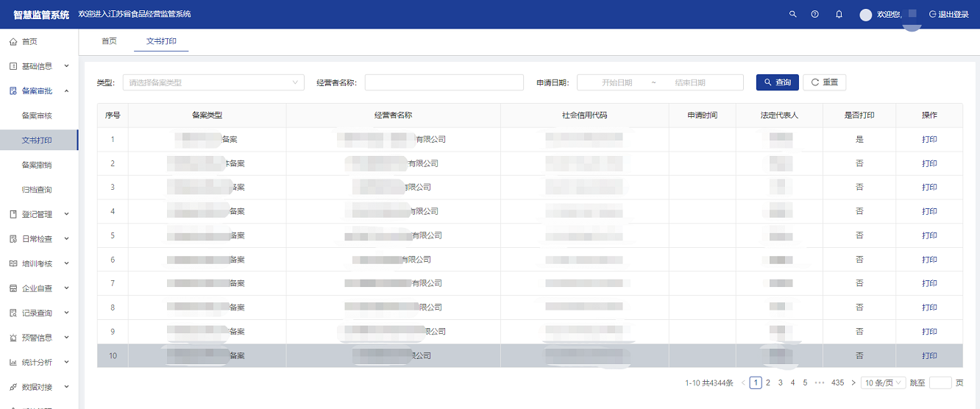Screen dimensions: 980x409
Task: Open the 类型 filing type dropdown
Action: [x=213, y=82]
